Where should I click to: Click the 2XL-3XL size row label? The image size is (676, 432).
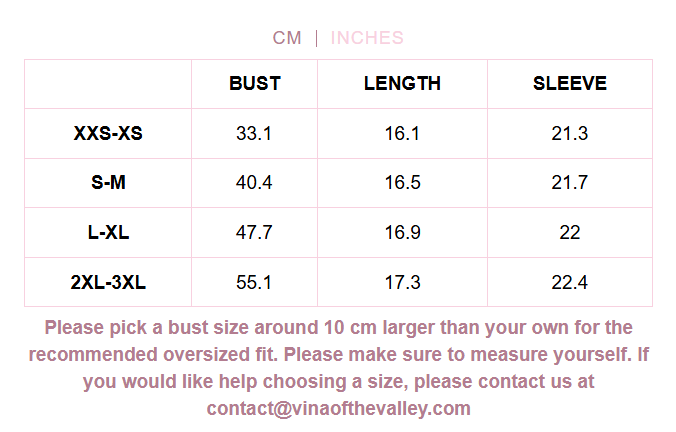point(108,283)
